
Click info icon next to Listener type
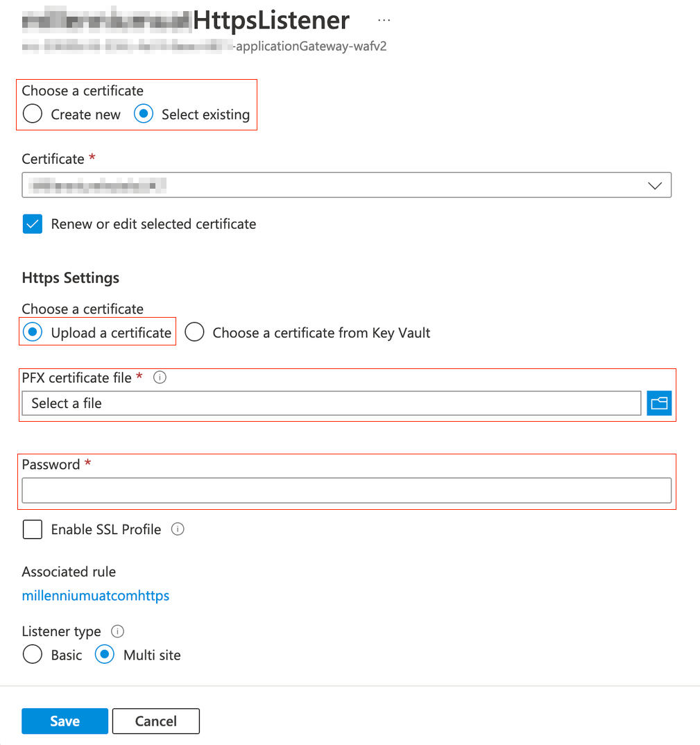coord(118,631)
